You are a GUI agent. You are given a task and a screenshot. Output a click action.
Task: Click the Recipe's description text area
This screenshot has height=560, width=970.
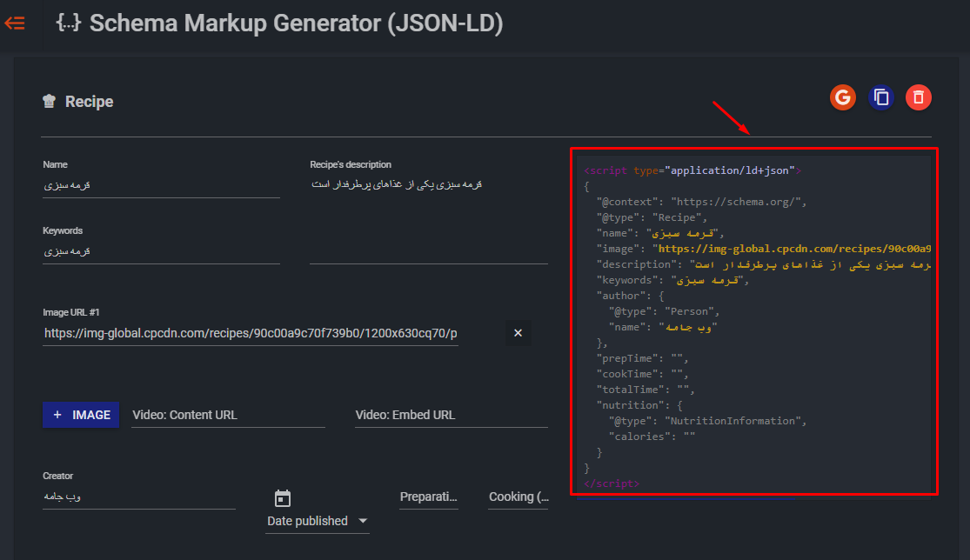429,218
